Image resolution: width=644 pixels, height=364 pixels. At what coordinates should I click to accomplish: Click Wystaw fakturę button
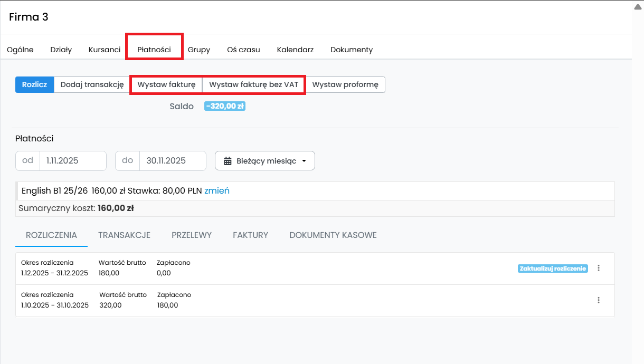(166, 84)
